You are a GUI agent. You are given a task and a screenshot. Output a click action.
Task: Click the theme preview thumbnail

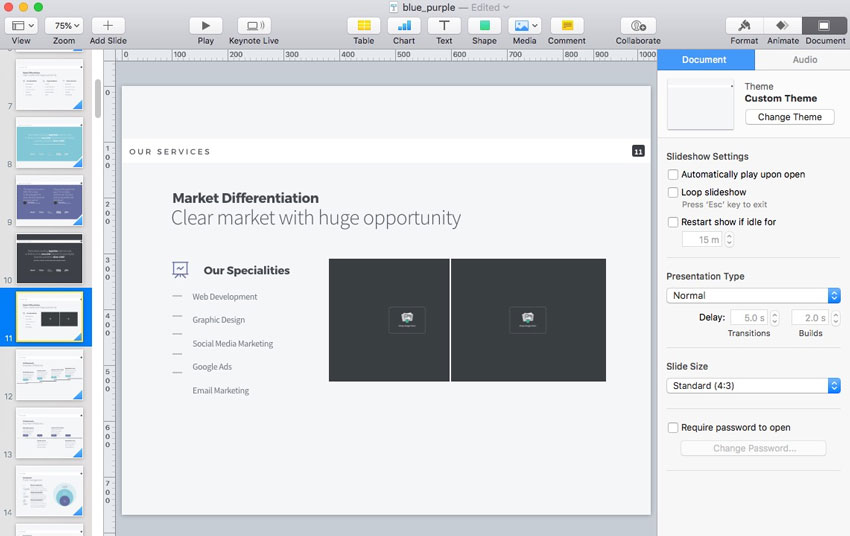(x=700, y=104)
